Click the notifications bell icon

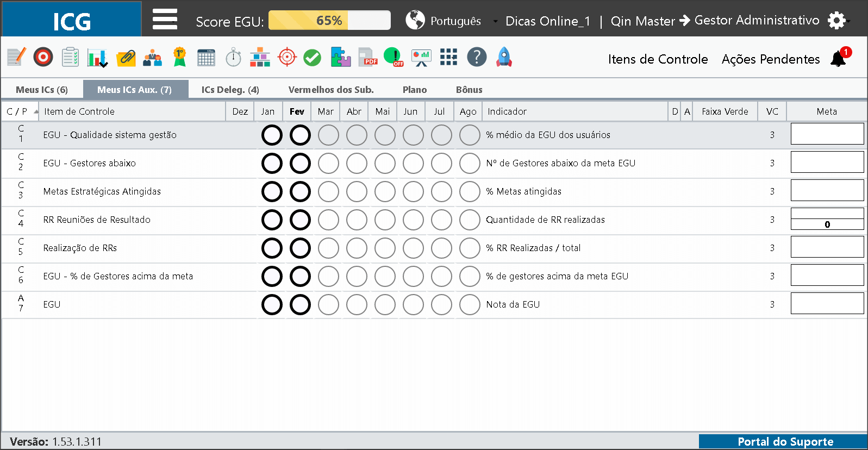[x=839, y=58]
